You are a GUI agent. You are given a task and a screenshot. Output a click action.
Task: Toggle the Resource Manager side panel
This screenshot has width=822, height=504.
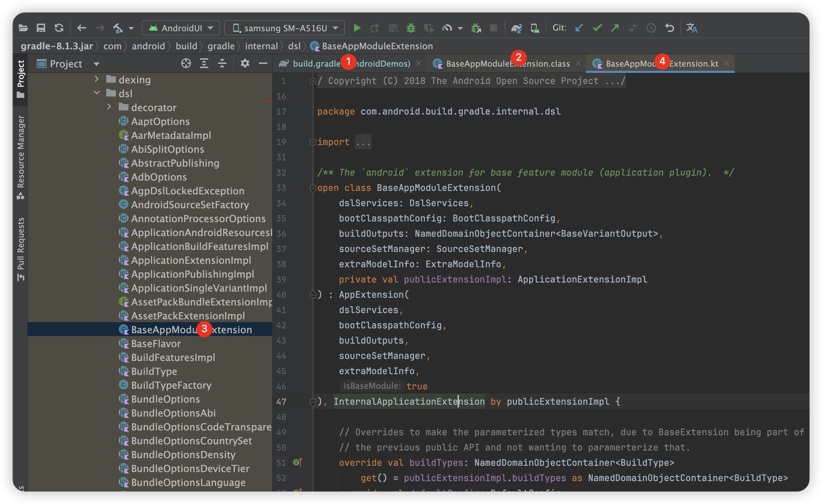(20, 156)
